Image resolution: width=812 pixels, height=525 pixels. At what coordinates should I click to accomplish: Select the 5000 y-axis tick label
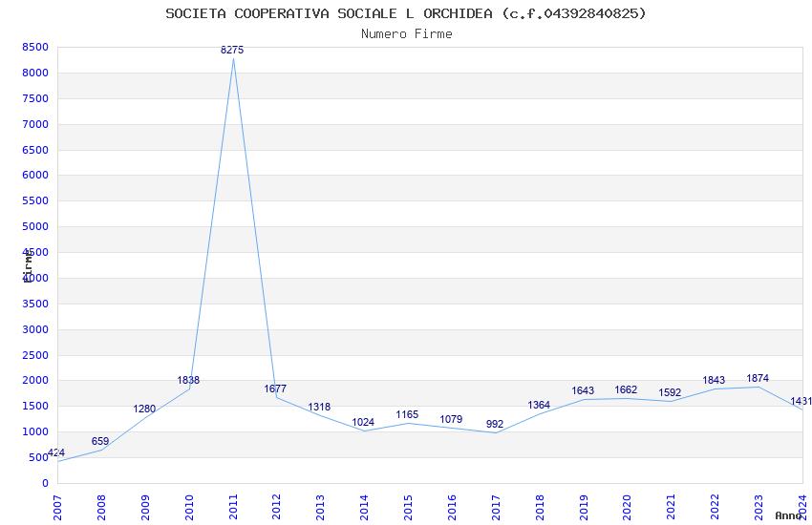[x=35, y=226]
